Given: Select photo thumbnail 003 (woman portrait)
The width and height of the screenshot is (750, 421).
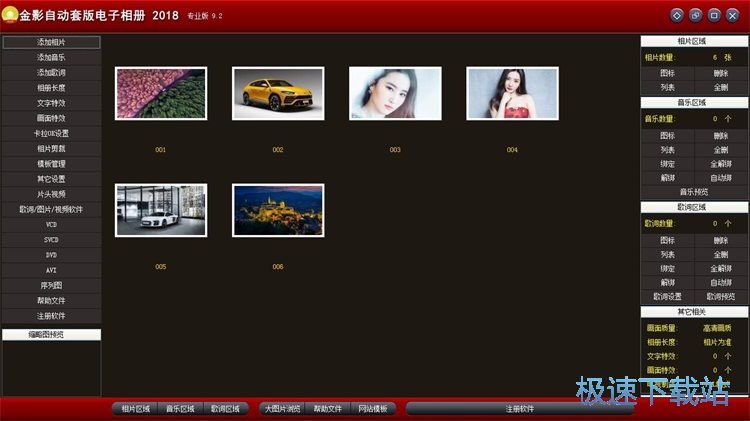Looking at the screenshot, I should (395, 93).
